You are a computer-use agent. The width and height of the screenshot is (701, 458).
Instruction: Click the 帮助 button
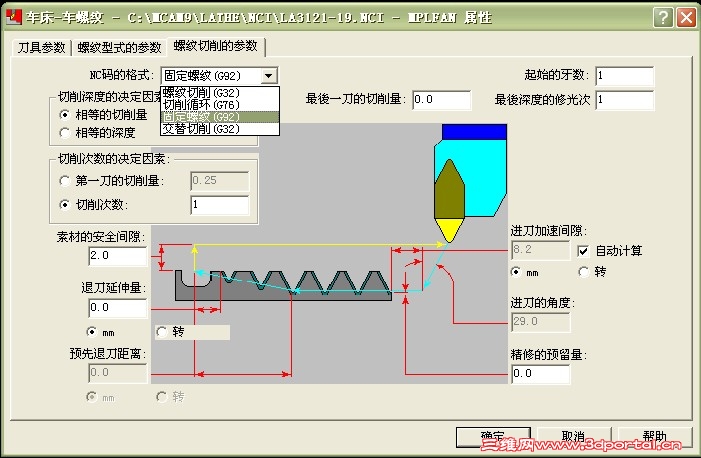point(655,437)
